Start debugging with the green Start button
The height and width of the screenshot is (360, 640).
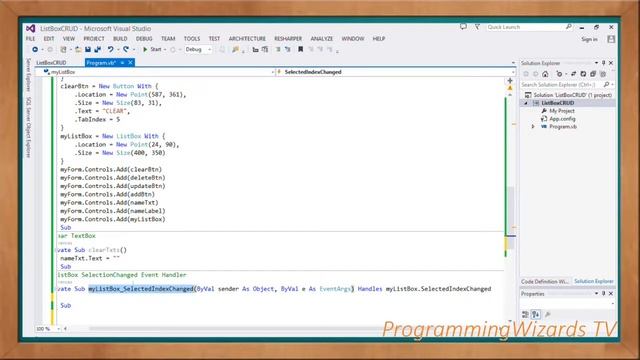click(x=152, y=49)
